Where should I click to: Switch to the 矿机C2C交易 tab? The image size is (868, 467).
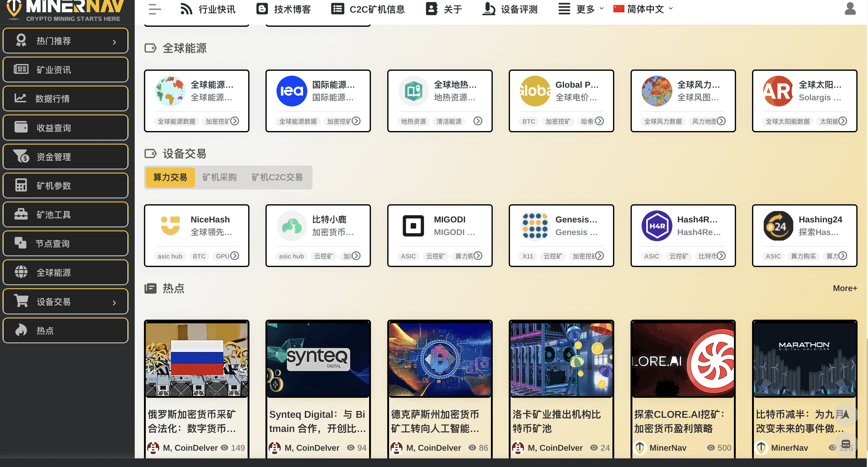[277, 177]
